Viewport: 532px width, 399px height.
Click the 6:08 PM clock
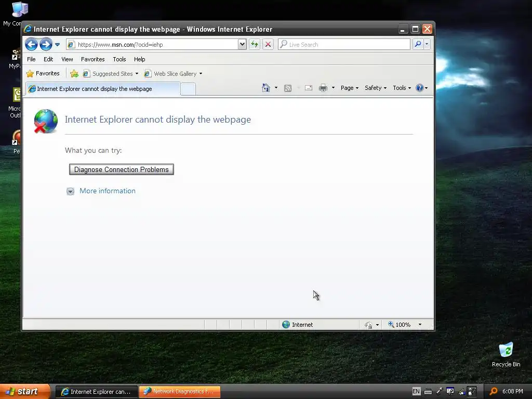tap(513, 391)
